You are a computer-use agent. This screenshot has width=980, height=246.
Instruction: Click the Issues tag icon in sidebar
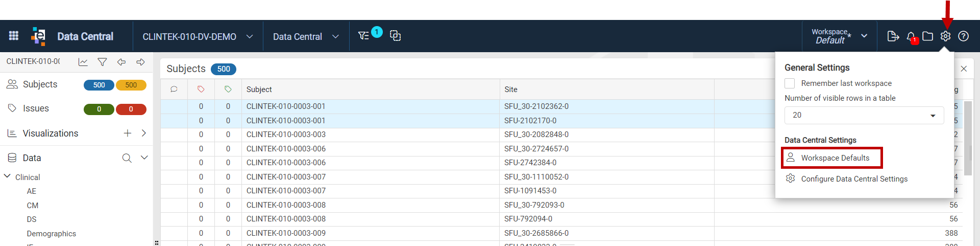(x=12, y=108)
